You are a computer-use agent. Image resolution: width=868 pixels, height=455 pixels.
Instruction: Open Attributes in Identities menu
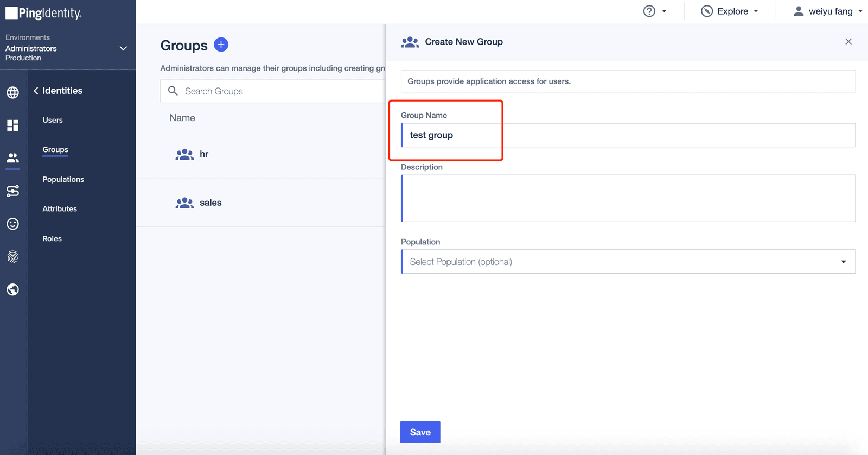[x=60, y=208]
